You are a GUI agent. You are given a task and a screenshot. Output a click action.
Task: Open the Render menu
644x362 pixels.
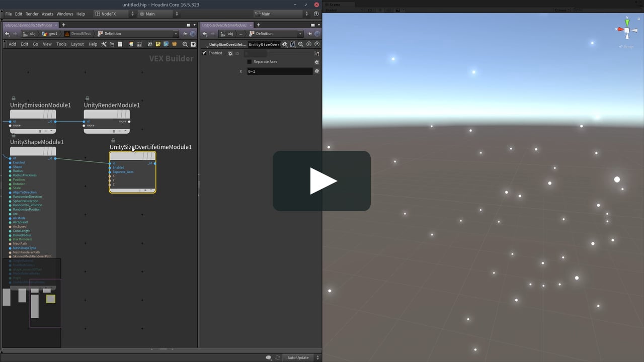(x=32, y=14)
